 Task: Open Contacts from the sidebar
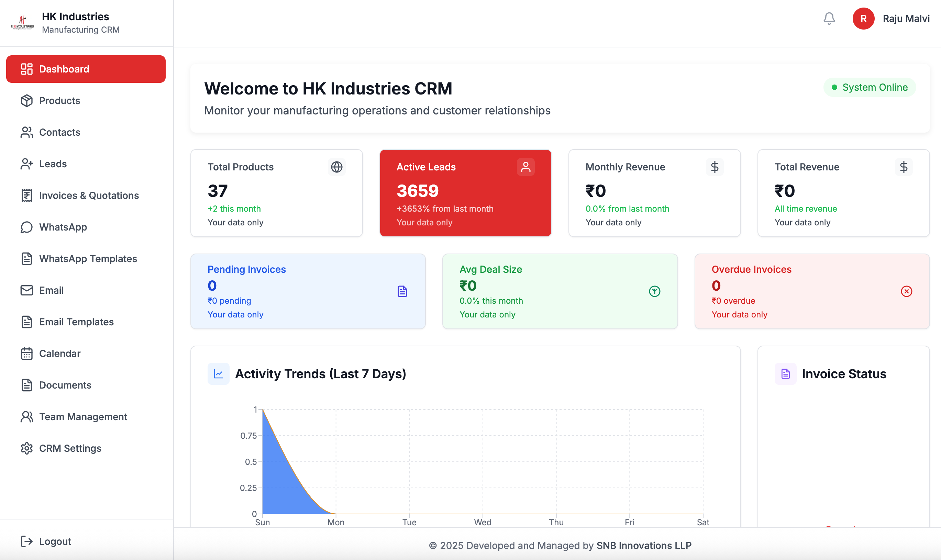[x=86, y=133]
